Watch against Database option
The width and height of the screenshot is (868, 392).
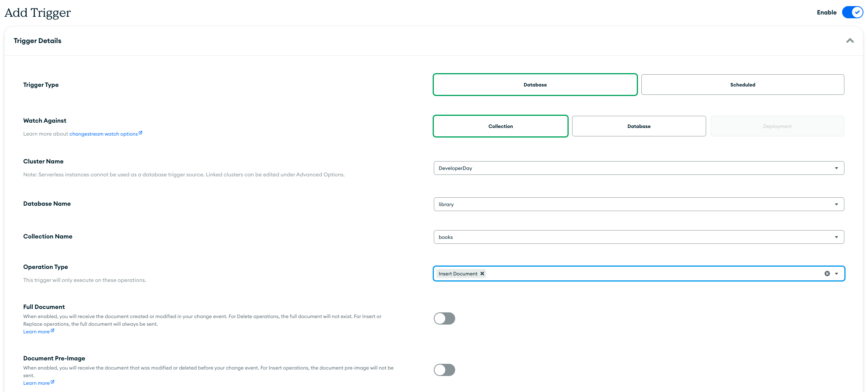point(639,126)
